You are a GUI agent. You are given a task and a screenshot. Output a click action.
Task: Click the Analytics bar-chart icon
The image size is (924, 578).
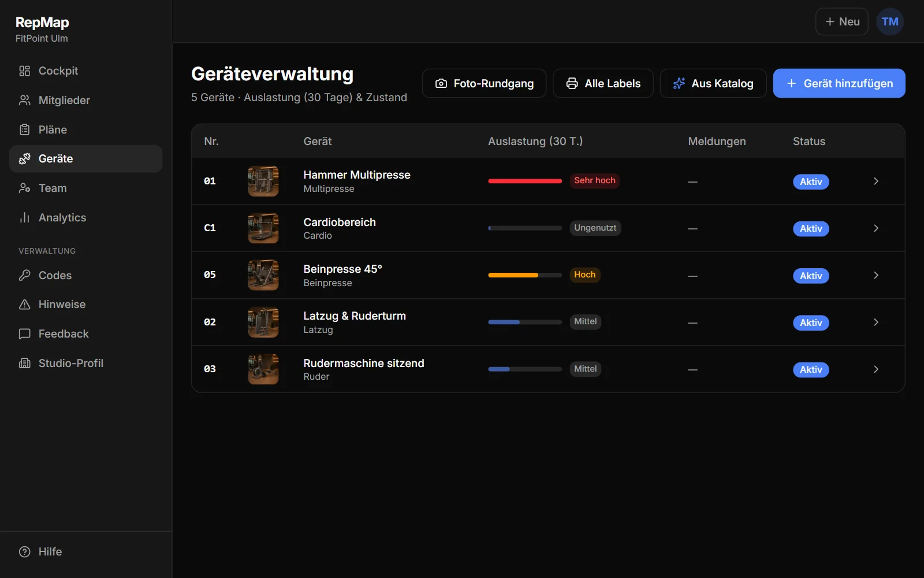pyautogui.click(x=24, y=217)
